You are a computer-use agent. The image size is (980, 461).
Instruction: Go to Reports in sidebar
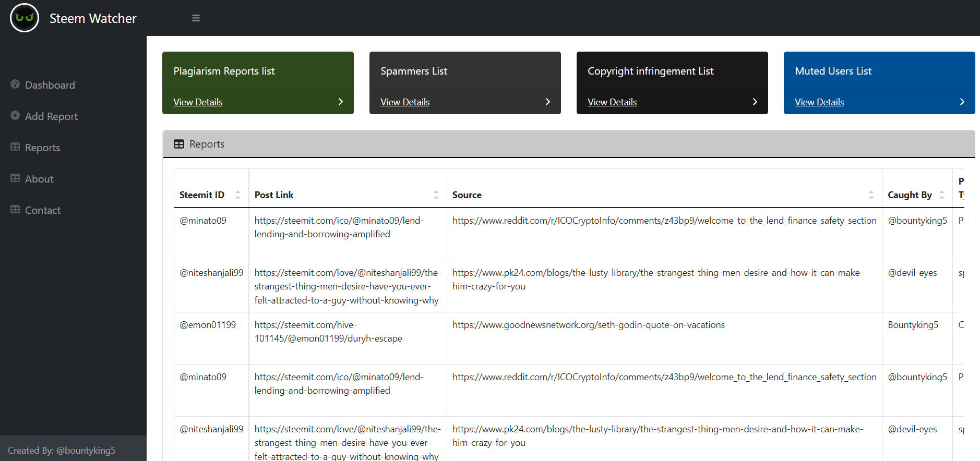click(43, 148)
